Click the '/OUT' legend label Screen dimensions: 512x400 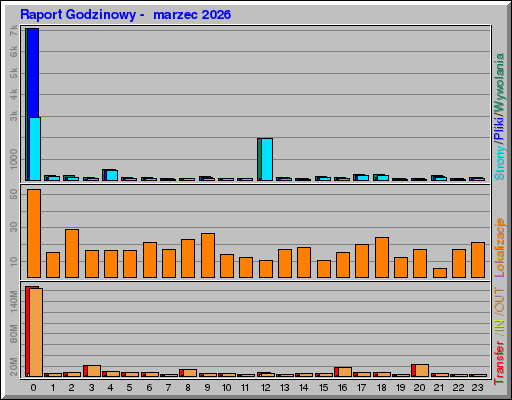(499, 301)
